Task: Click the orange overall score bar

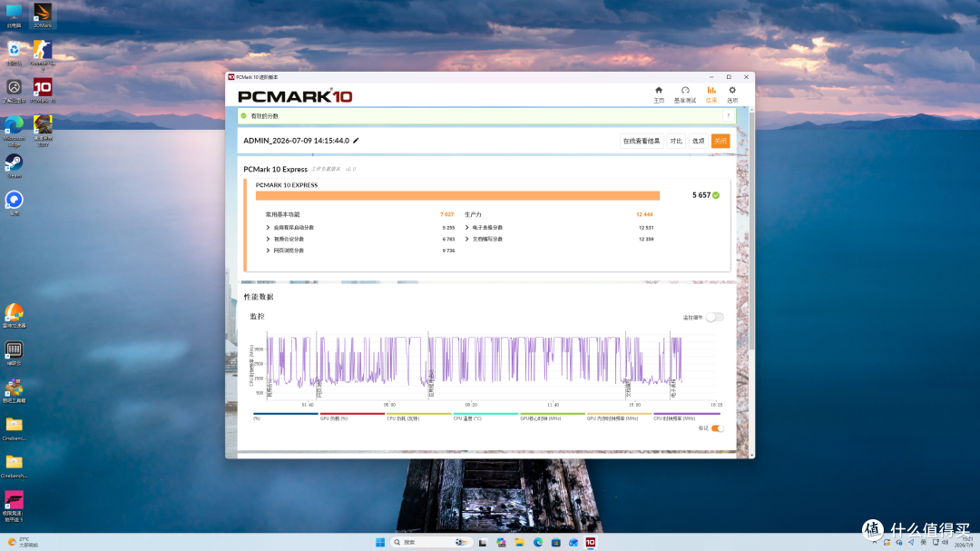Action: [457, 196]
